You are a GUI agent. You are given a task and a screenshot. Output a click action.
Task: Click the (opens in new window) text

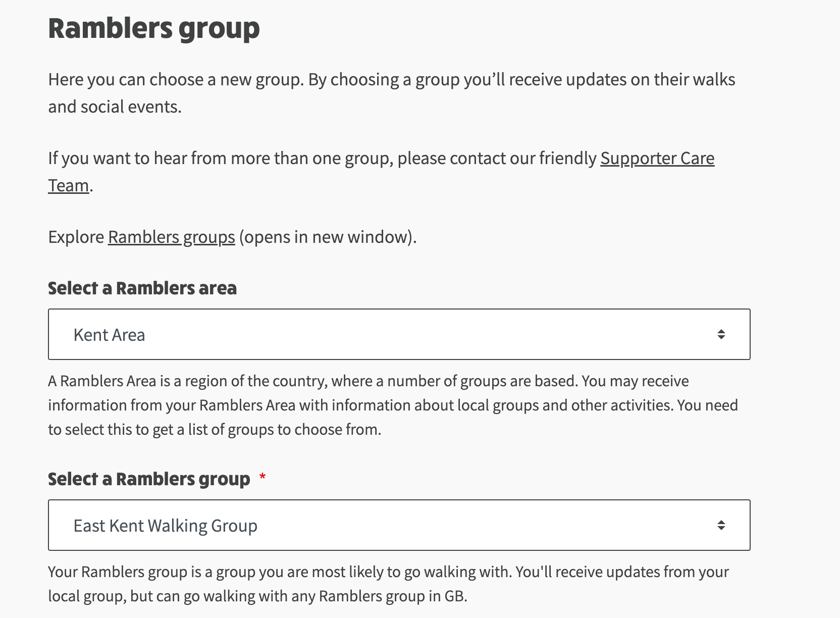point(328,237)
